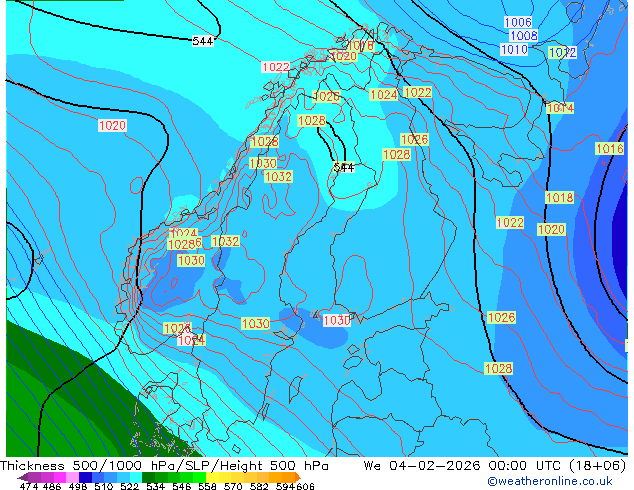The width and height of the screenshot is (634, 490).
Task: Click the brightest lime green legend swatch
Action: 199,477
